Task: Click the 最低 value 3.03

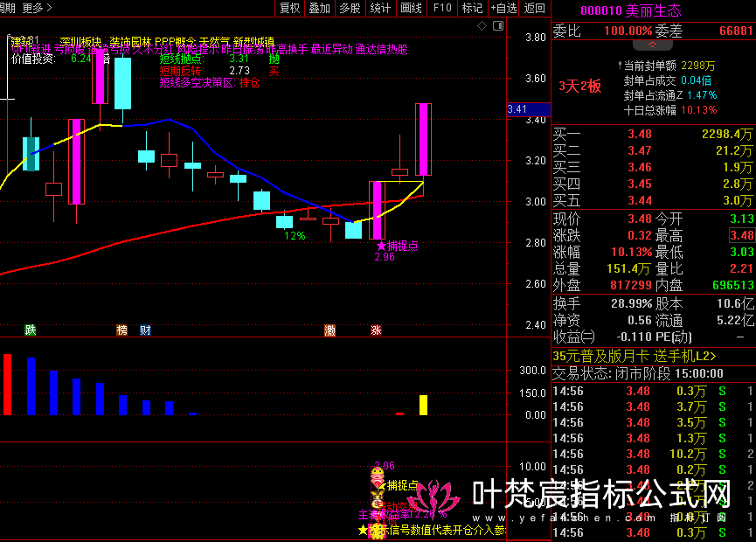Action: [741, 252]
